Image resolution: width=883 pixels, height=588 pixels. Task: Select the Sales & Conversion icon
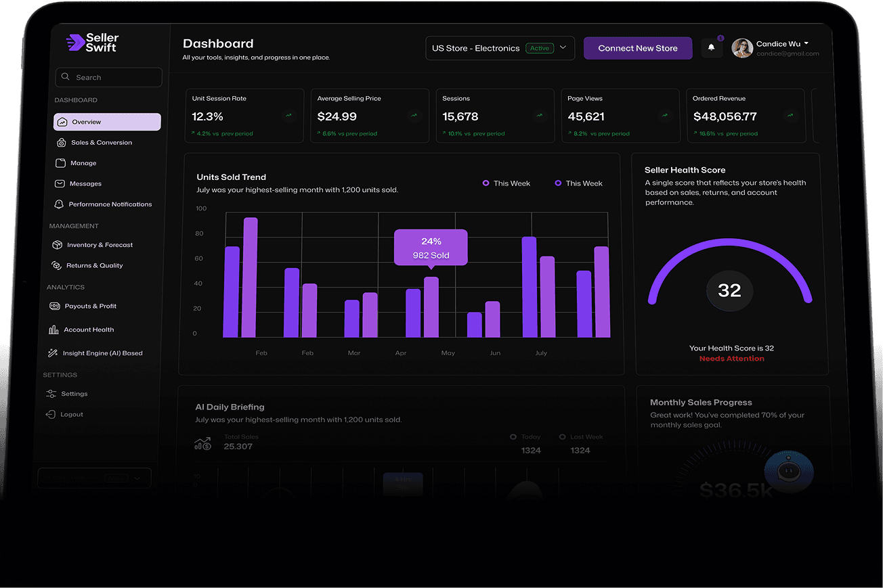tap(61, 142)
